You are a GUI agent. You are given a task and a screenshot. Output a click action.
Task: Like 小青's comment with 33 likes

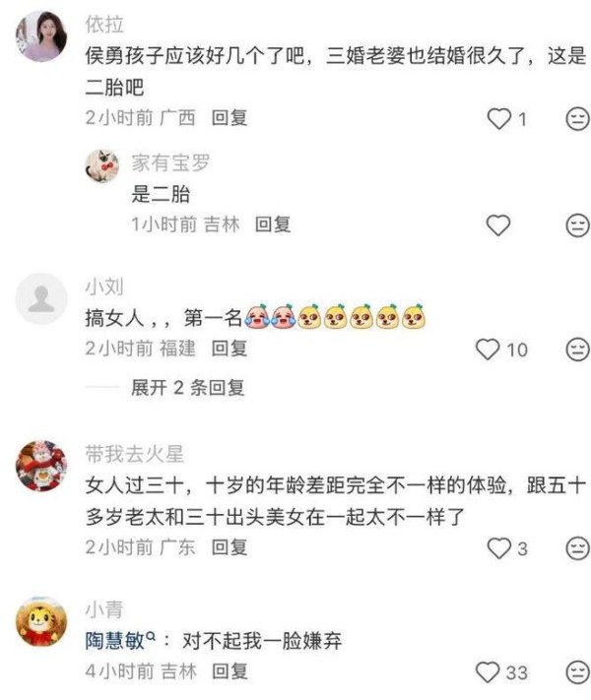(488, 672)
